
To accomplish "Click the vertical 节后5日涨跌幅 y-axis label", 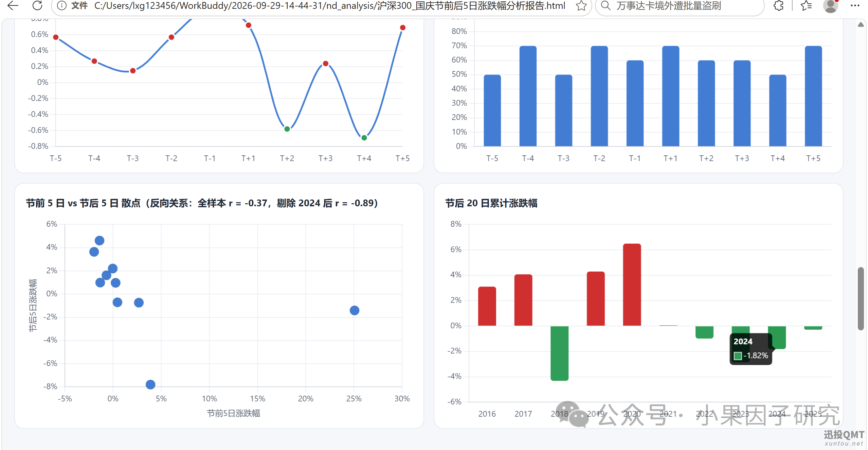I will click(33, 305).
